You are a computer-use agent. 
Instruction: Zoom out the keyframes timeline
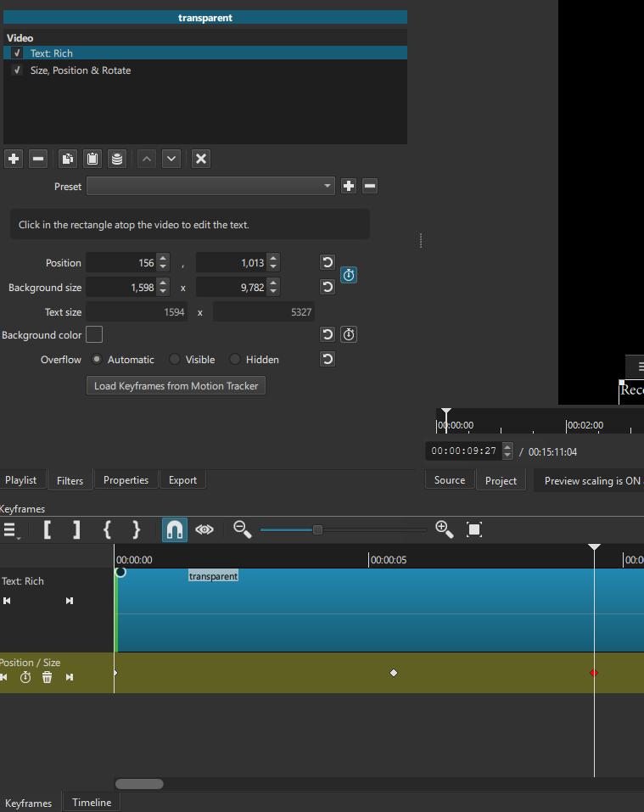pyautogui.click(x=242, y=529)
